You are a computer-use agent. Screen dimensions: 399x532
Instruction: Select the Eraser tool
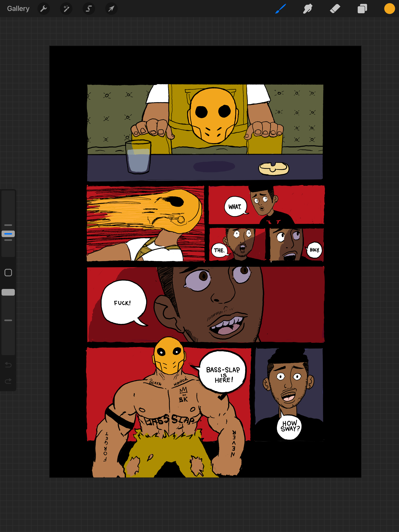pos(335,9)
